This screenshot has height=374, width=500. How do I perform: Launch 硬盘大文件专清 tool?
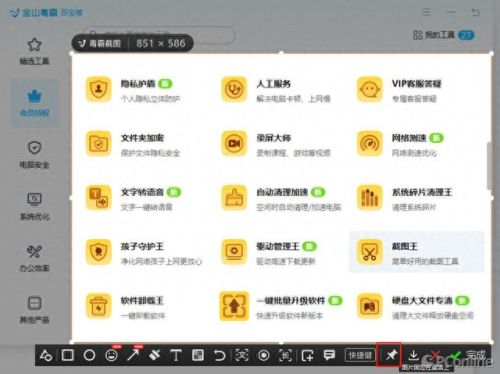(x=415, y=307)
